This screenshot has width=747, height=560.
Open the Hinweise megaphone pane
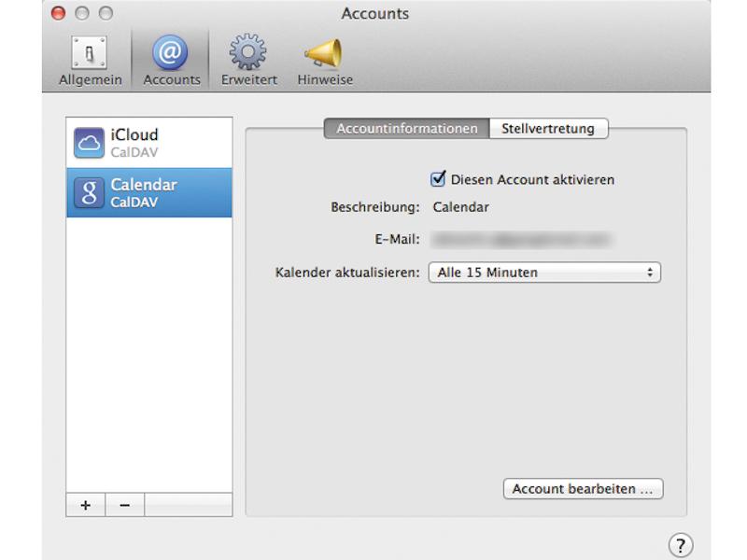tap(324, 61)
